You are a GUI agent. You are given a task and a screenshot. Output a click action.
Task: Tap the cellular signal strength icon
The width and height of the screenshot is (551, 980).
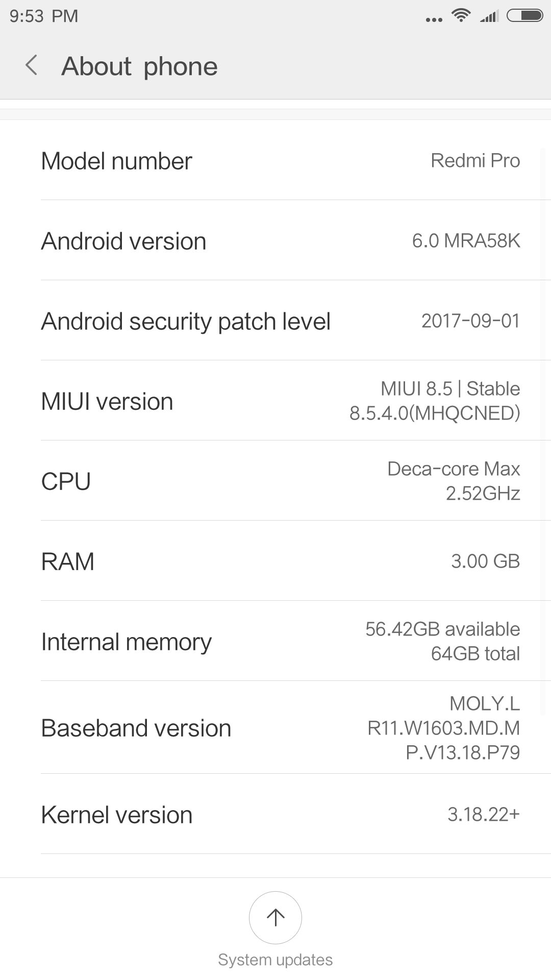click(x=489, y=17)
